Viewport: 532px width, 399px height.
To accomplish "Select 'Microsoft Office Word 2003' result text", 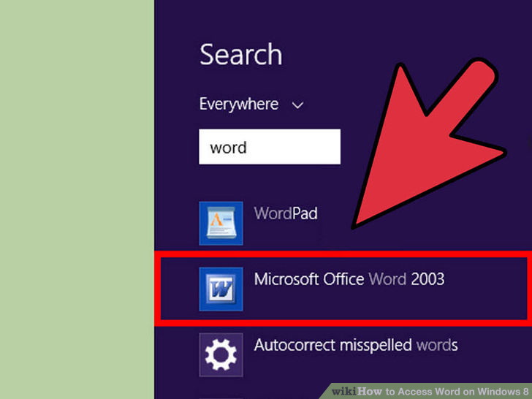I will (x=349, y=279).
